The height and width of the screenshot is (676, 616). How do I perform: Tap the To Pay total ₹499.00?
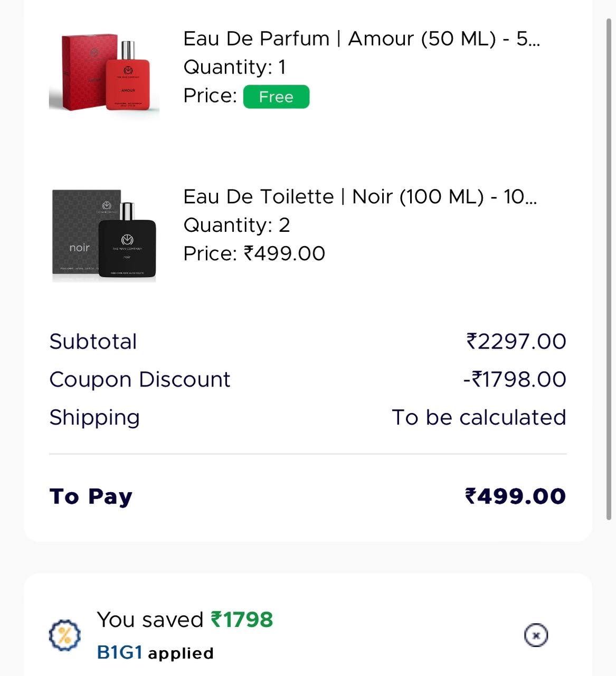[x=515, y=496]
